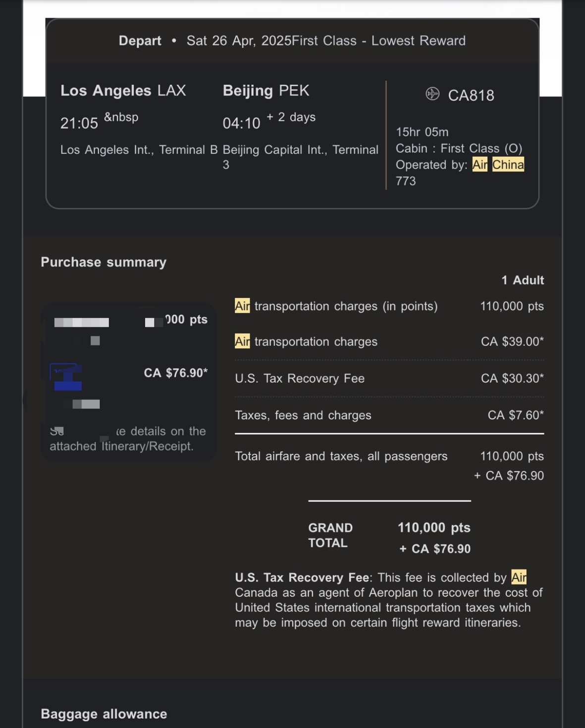Open flight number CA818
This screenshot has height=728, width=585.
pos(471,95)
